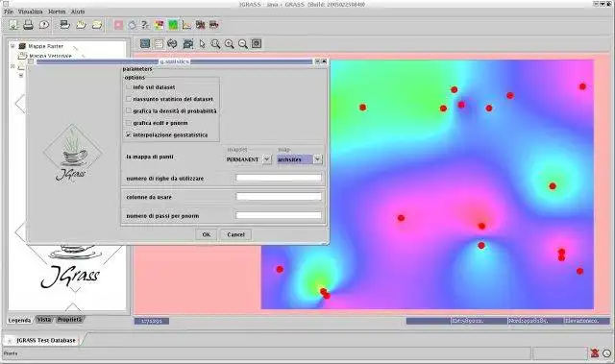Select the zoom out magnifier tool
The image size is (615, 364).
[243, 44]
